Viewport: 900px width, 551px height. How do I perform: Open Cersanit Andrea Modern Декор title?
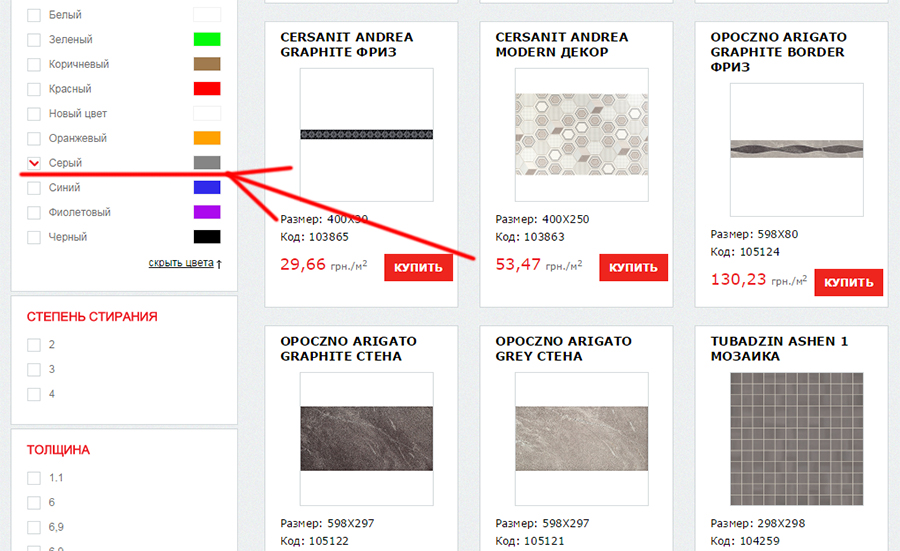[x=562, y=45]
